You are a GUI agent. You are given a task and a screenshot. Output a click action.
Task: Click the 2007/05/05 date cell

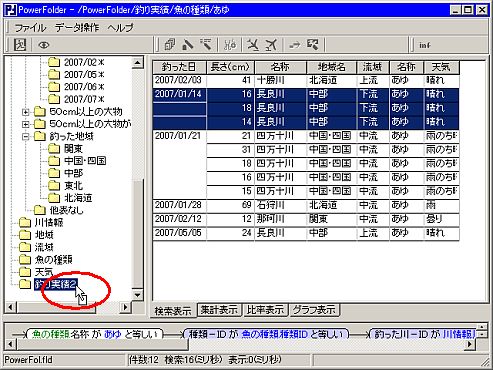point(179,233)
